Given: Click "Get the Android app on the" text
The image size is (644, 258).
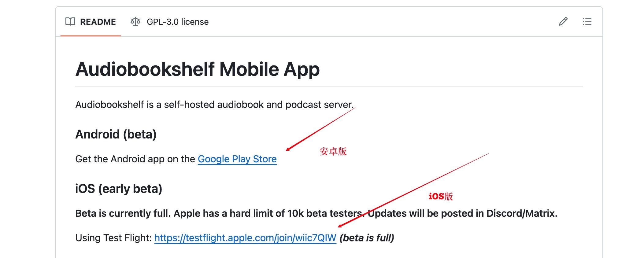Looking at the screenshot, I should (x=135, y=159).
